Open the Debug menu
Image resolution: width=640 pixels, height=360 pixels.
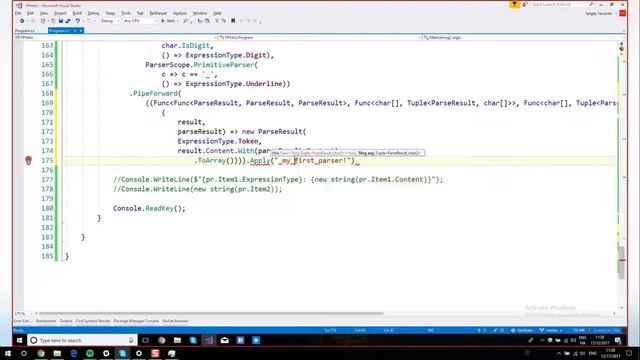(x=93, y=13)
